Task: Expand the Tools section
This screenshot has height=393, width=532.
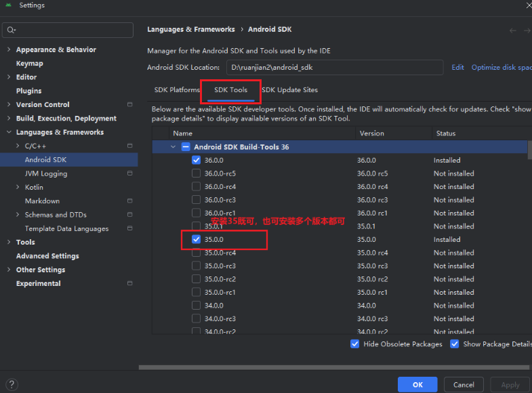Action: coord(9,242)
